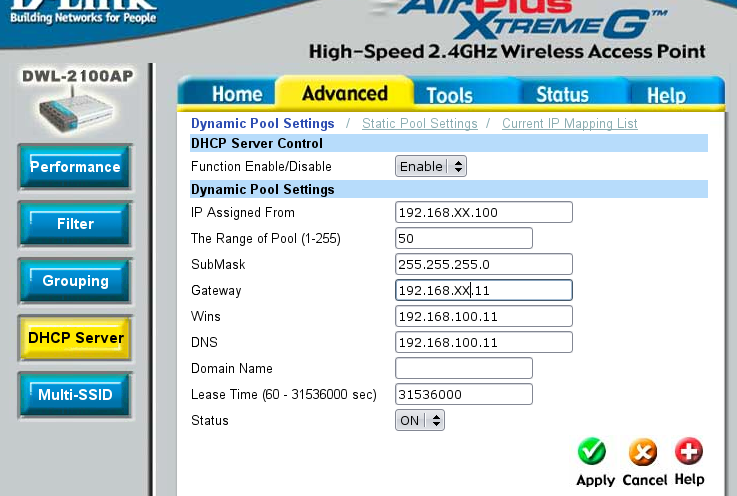
Task: Open the Performance sidebar page
Action: tap(75, 167)
